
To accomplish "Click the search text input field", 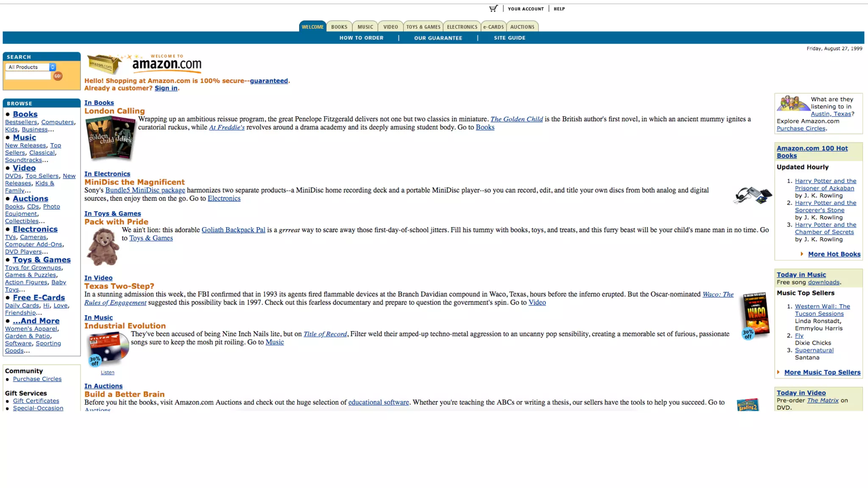I will [28, 76].
